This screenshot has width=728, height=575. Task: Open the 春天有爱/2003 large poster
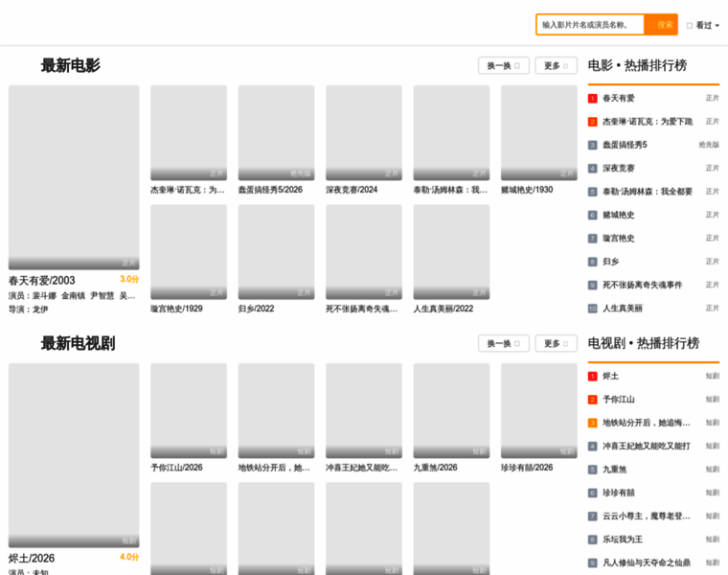click(x=74, y=177)
